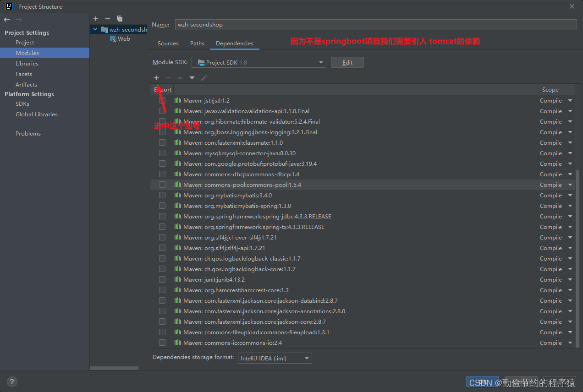This screenshot has height=392, width=583.
Task: Open scope dropdown for commons-io
Action: (x=570, y=343)
